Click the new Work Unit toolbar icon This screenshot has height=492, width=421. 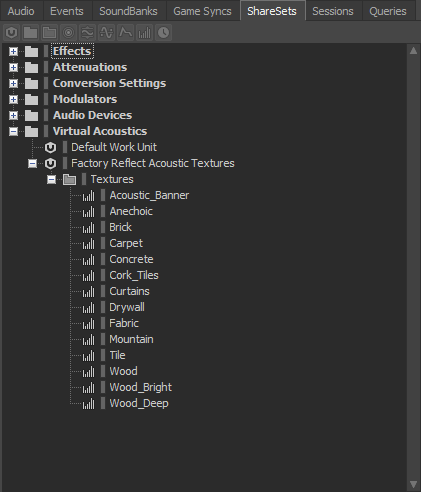[11, 33]
